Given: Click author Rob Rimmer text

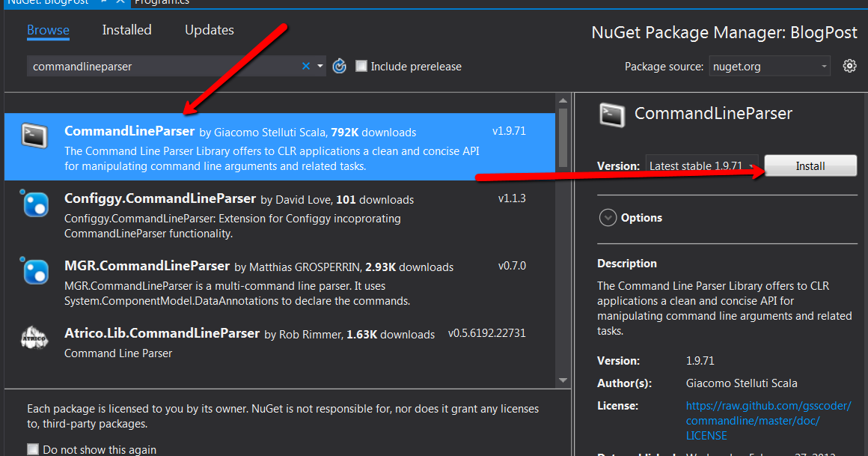Looking at the screenshot, I should pos(310,335).
